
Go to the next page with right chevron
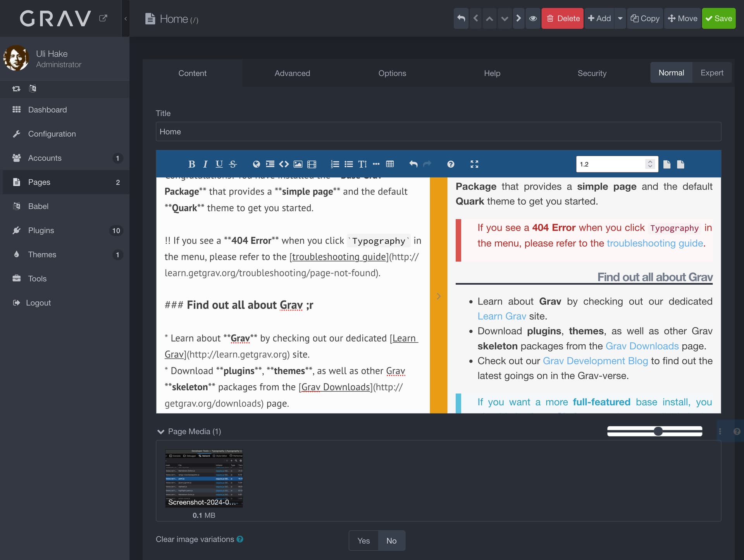coord(518,18)
